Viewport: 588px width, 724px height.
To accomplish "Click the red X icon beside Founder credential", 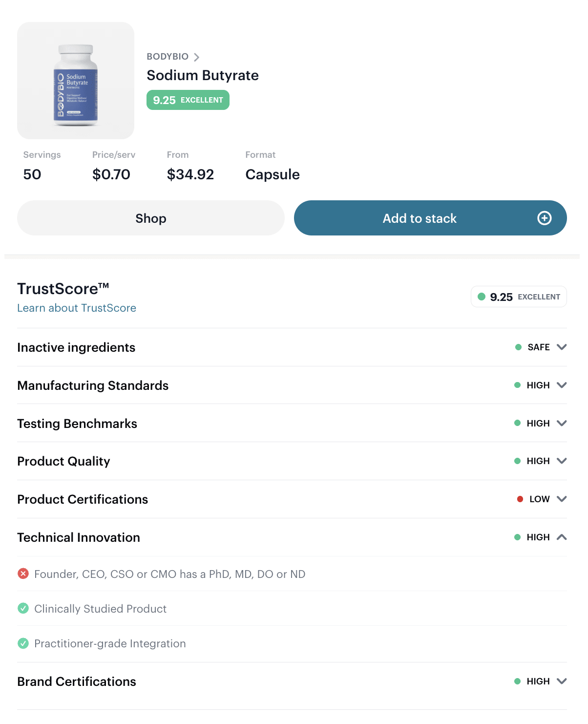I will (23, 574).
